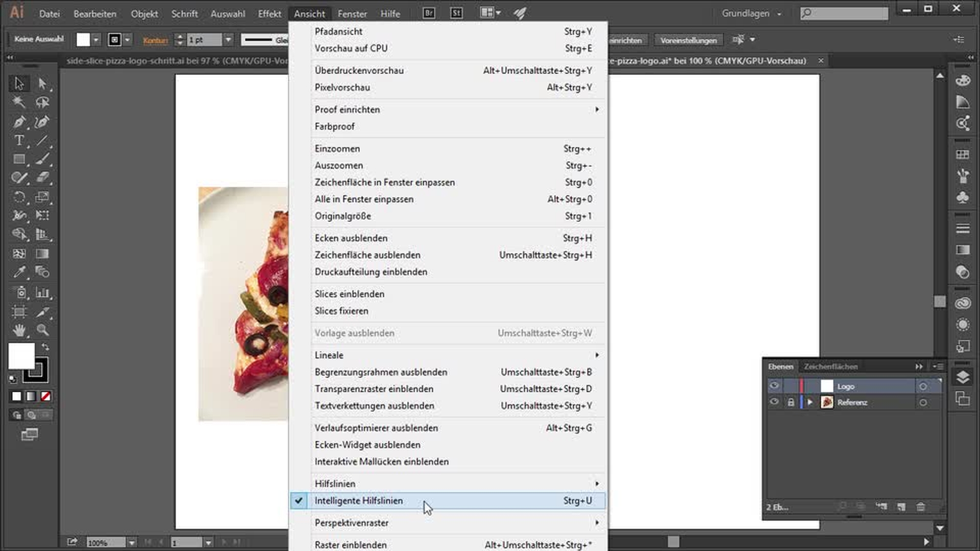Select the Type tool
Image resolution: width=980 pixels, height=551 pixels.
19,140
